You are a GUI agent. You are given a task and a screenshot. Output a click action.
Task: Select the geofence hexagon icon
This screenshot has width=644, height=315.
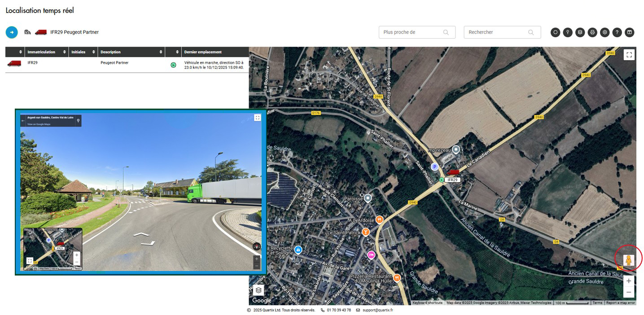coord(556,32)
